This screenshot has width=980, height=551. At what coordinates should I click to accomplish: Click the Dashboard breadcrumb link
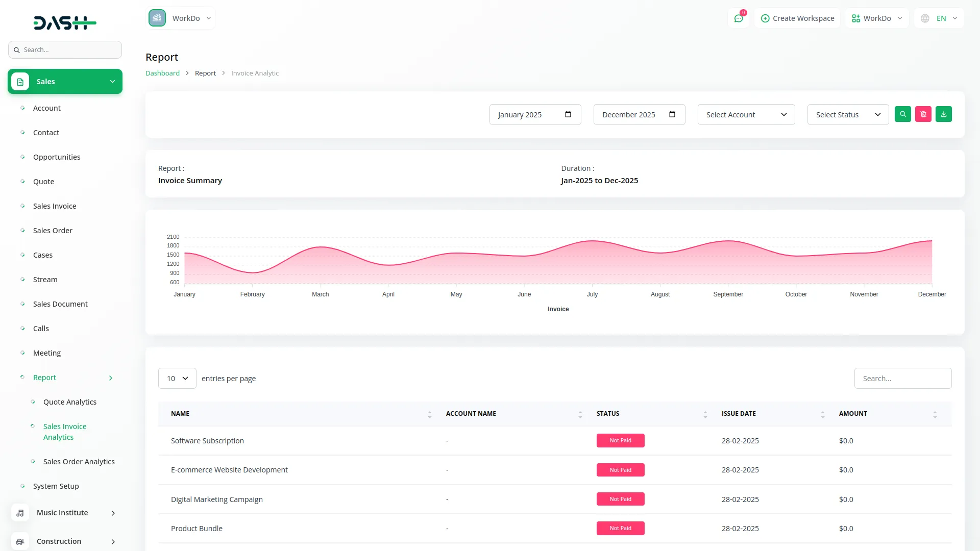coord(162,73)
